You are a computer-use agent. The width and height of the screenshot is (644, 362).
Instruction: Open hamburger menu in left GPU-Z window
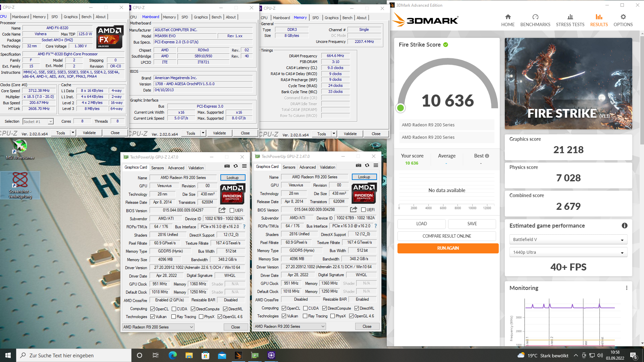pyautogui.click(x=245, y=166)
